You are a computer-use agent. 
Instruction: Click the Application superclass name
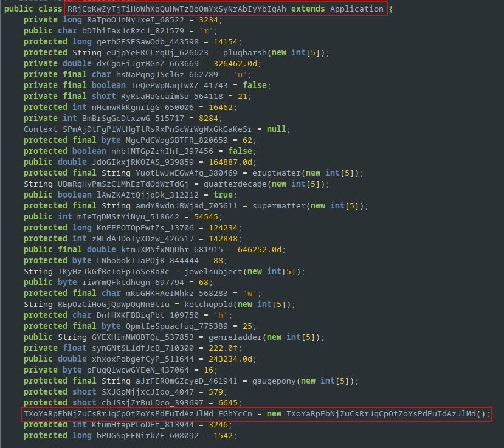[357, 9]
